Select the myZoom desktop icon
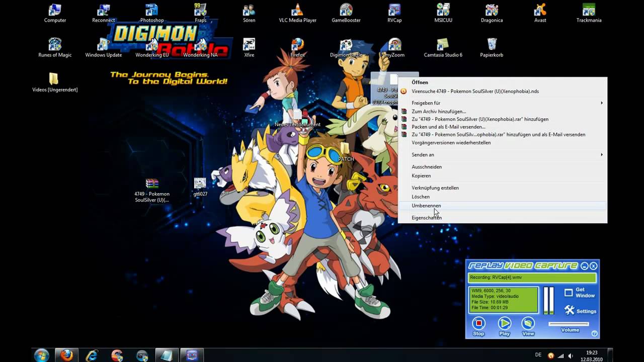Viewport: 644px width, 362px height. pos(394,48)
